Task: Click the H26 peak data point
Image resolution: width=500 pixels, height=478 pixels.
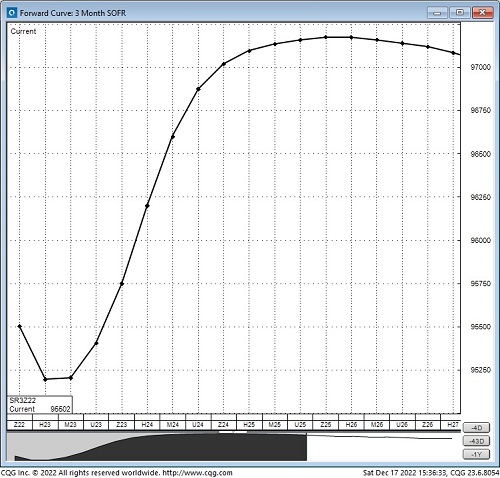Action: (351, 37)
